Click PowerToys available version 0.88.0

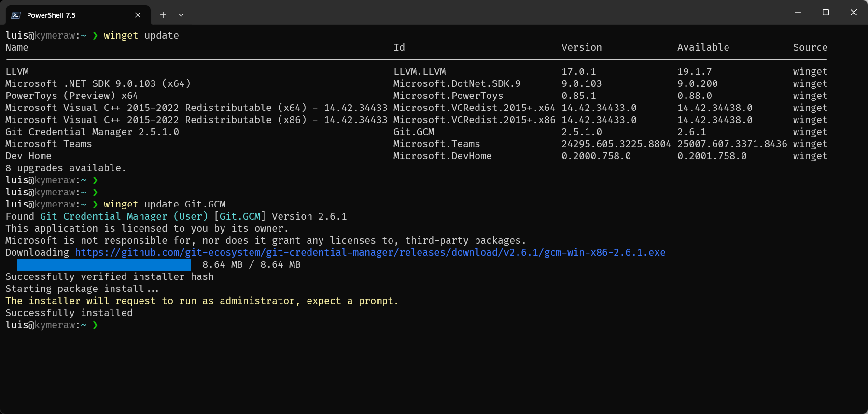(x=695, y=96)
